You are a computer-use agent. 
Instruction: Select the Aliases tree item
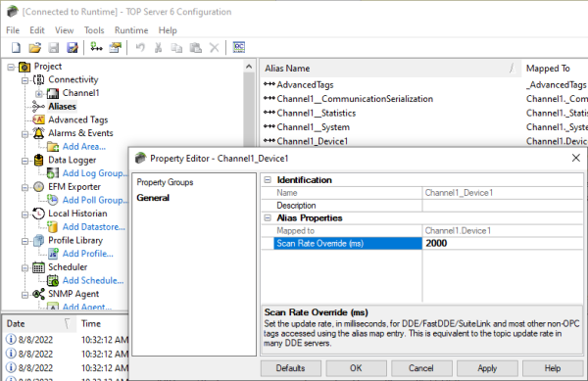coord(63,107)
